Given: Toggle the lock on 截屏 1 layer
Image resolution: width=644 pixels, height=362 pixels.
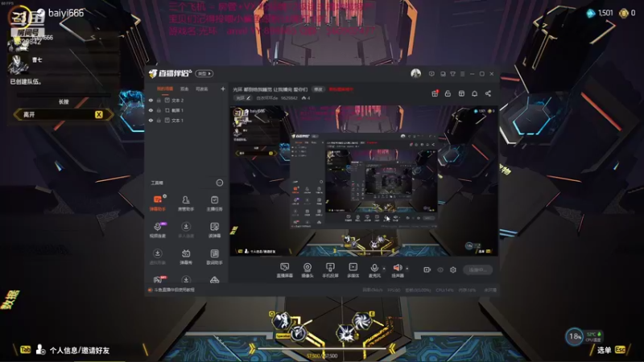Looking at the screenshot, I should [x=159, y=110].
